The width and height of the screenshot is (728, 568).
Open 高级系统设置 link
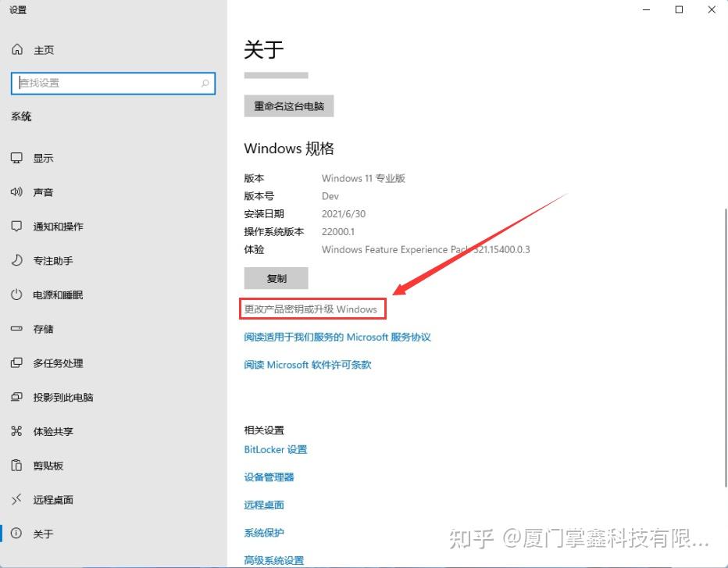point(274,560)
